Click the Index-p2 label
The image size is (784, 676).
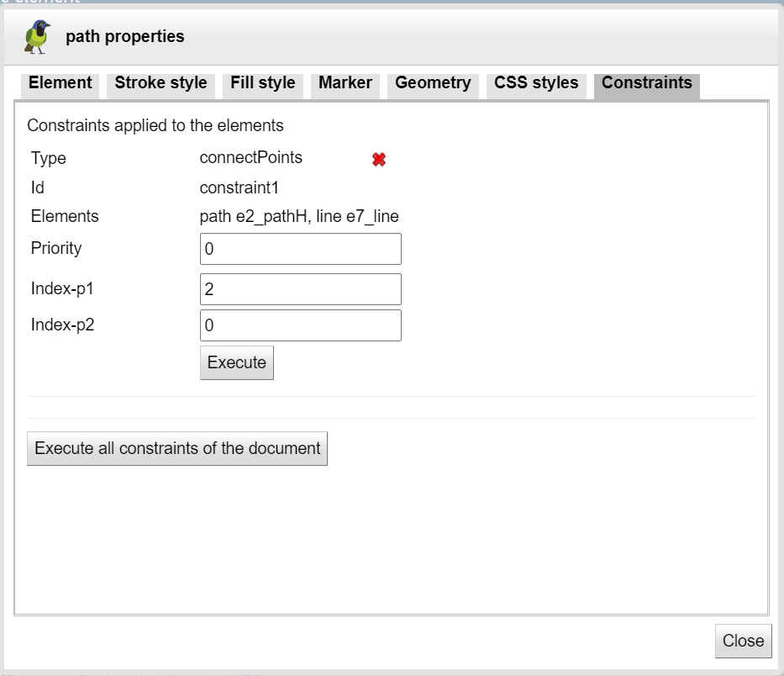(62, 325)
